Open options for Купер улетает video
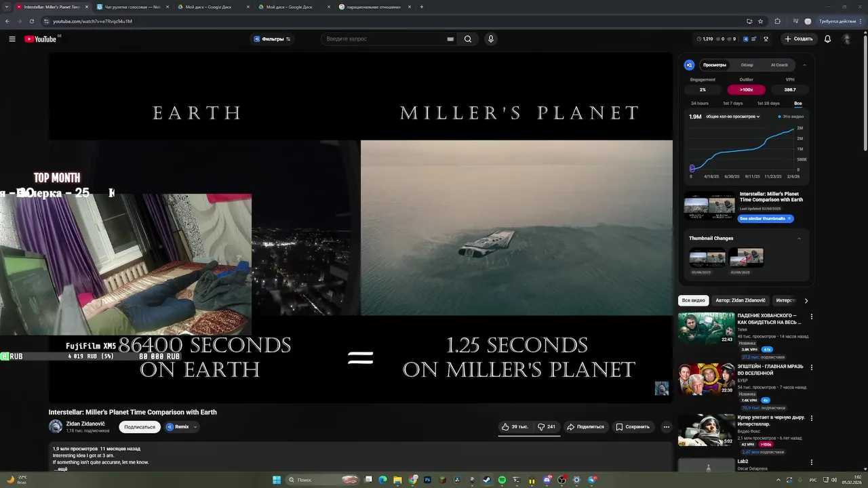 click(x=812, y=418)
